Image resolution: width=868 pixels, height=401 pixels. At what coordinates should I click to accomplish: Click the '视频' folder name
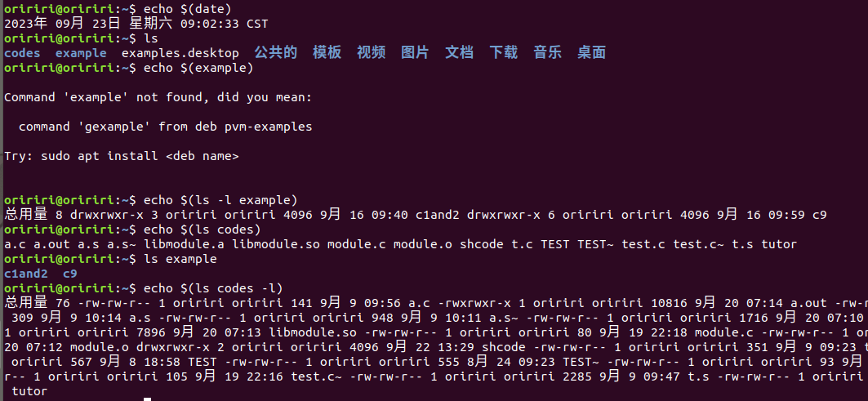pyautogui.click(x=371, y=53)
